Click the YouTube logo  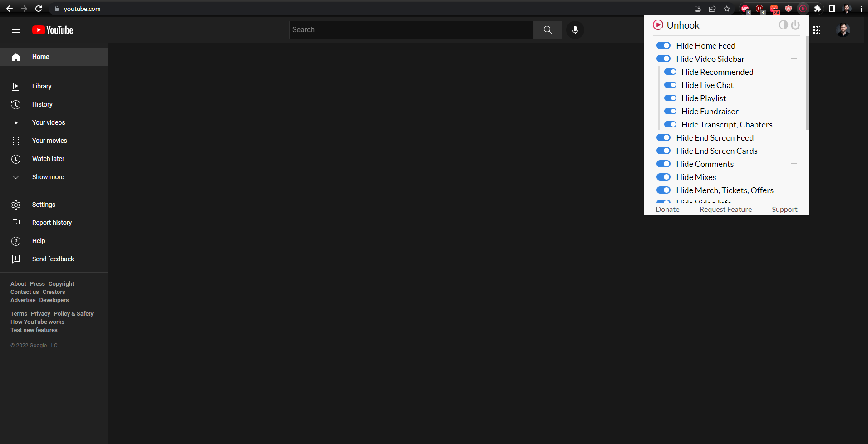(53, 30)
